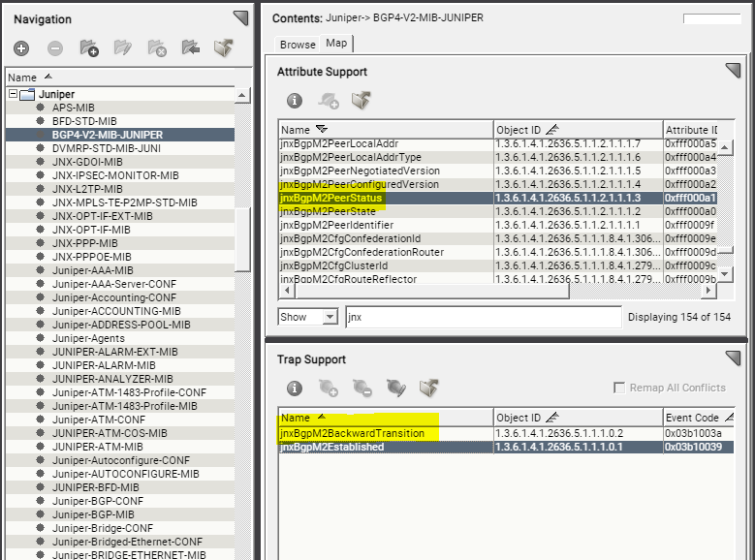Click the move folder arrow icon in Navigation

191,47
